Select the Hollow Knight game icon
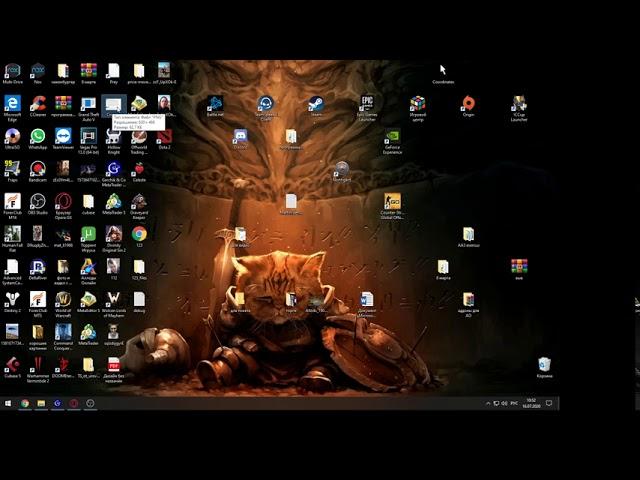The width and height of the screenshot is (640, 480). [113, 136]
